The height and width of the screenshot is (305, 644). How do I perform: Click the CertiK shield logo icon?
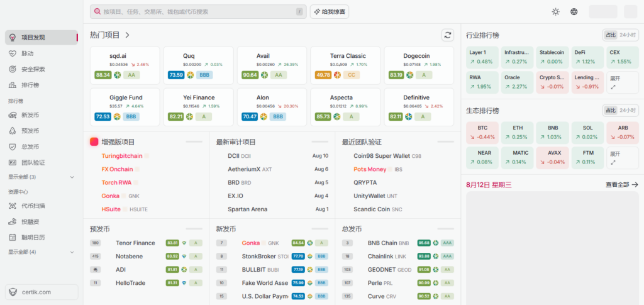[x=14, y=292]
